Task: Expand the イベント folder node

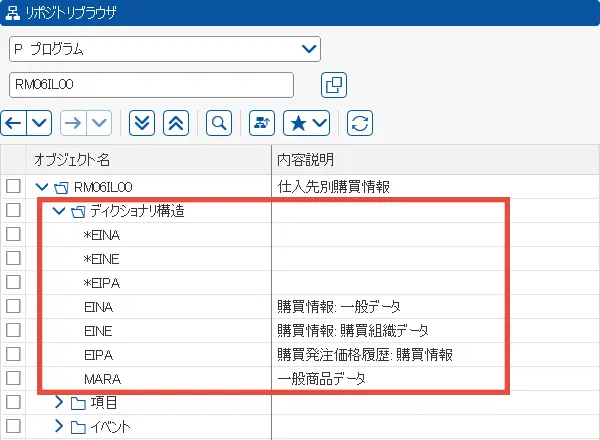Action: [58, 426]
